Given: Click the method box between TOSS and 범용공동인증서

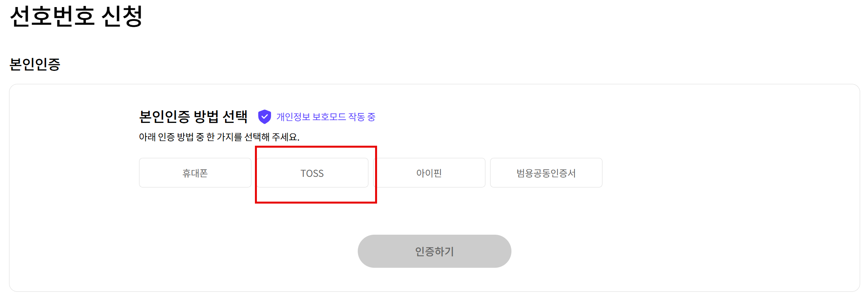Looking at the screenshot, I should click(x=429, y=173).
